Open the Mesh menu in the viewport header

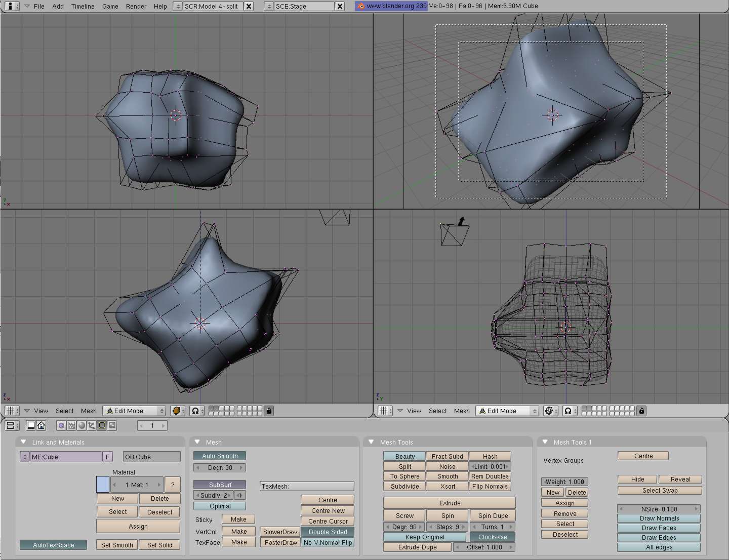pos(89,411)
